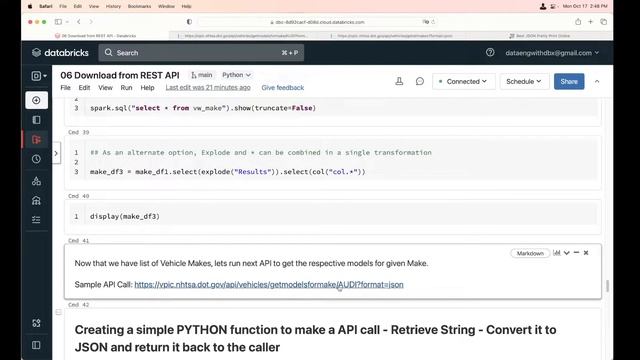Open the Recents clock icon in sidebar
Image resolution: width=640 pixels, height=360 pixels.
[36, 159]
